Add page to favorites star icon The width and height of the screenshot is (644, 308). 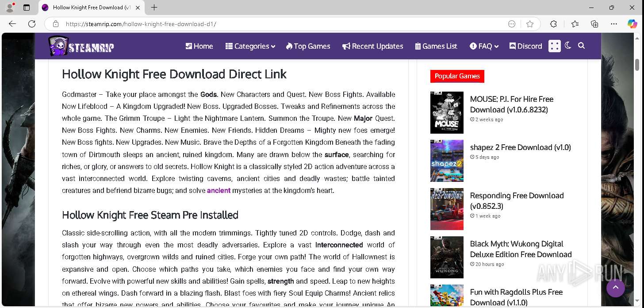(530, 24)
